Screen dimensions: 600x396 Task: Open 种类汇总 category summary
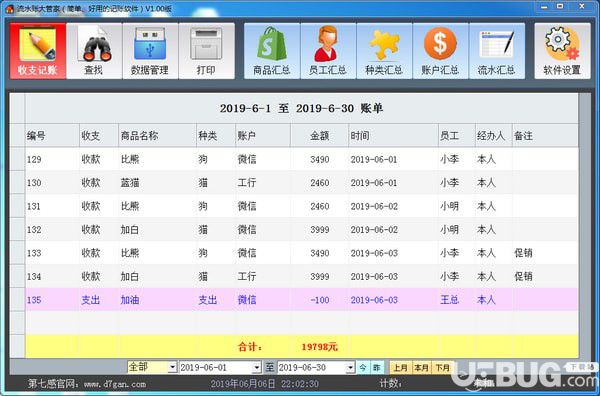point(385,51)
